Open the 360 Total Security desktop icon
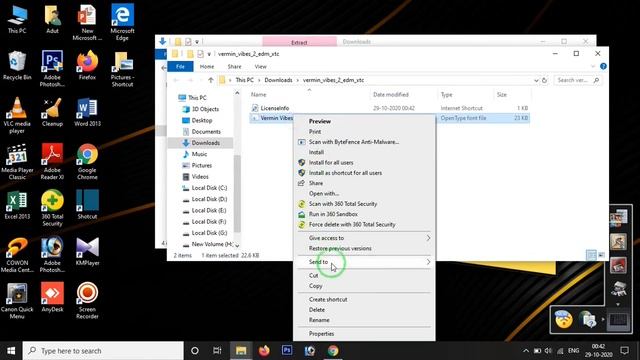The width and height of the screenshot is (640, 360). coord(52,208)
